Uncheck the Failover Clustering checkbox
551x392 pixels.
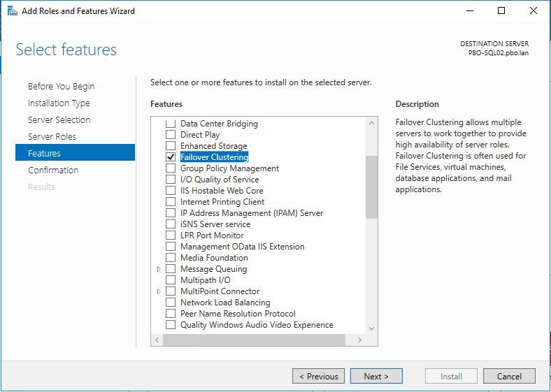(x=171, y=157)
